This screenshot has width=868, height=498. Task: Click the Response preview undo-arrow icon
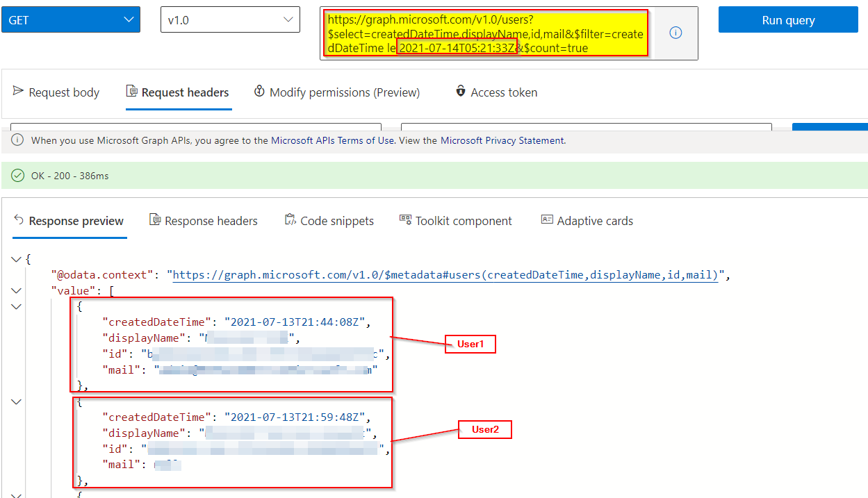click(x=19, y=219)
